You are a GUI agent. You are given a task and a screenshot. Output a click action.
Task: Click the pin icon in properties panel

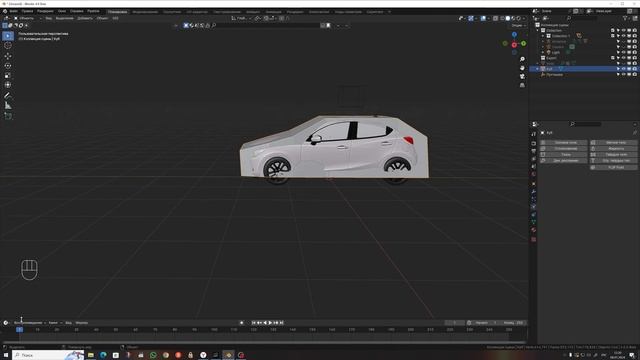pyautogui.click(x=635, y=133)
